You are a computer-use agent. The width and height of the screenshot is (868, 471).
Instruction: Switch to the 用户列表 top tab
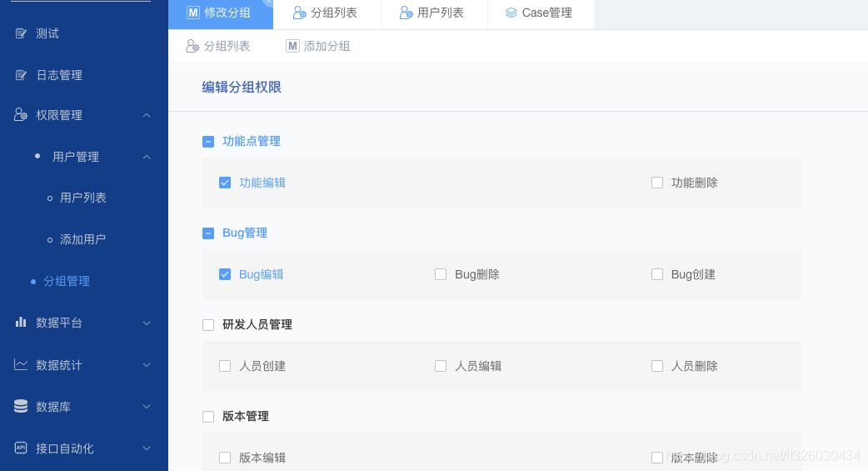(434, 13)
